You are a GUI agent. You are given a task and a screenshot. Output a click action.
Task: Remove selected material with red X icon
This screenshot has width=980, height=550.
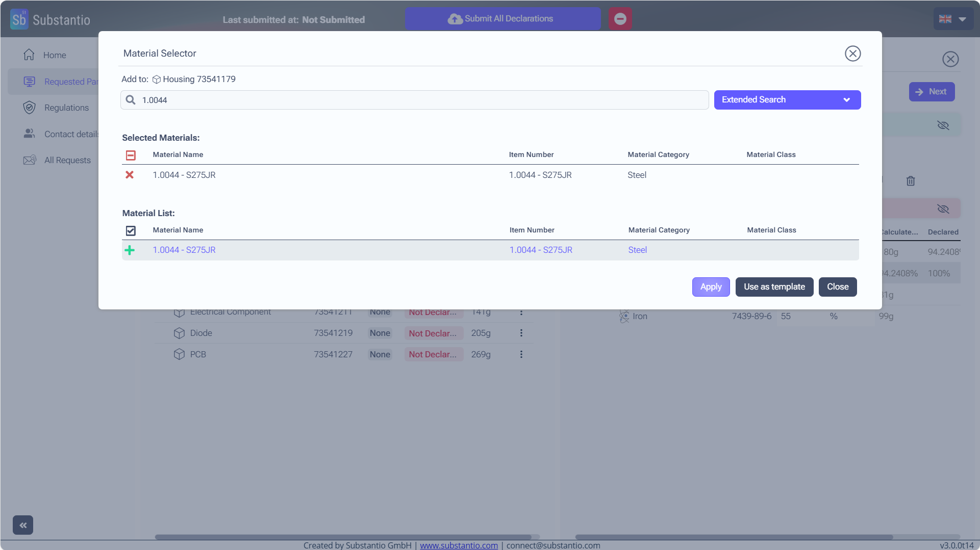pyautogui.click(x=130, y=175)
